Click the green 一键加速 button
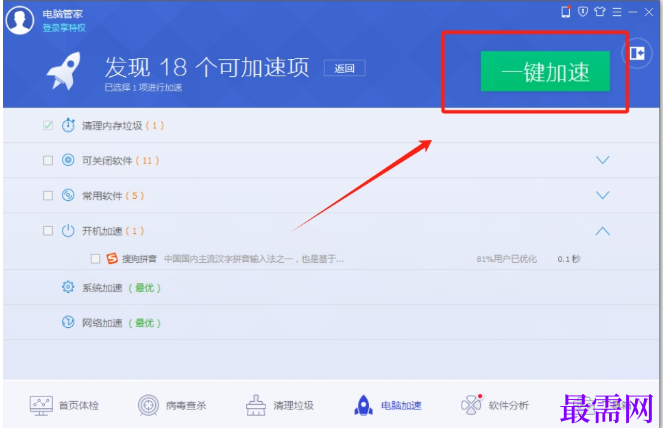Image resolution: width=672 pixels, height=440 pixels. 545,71
